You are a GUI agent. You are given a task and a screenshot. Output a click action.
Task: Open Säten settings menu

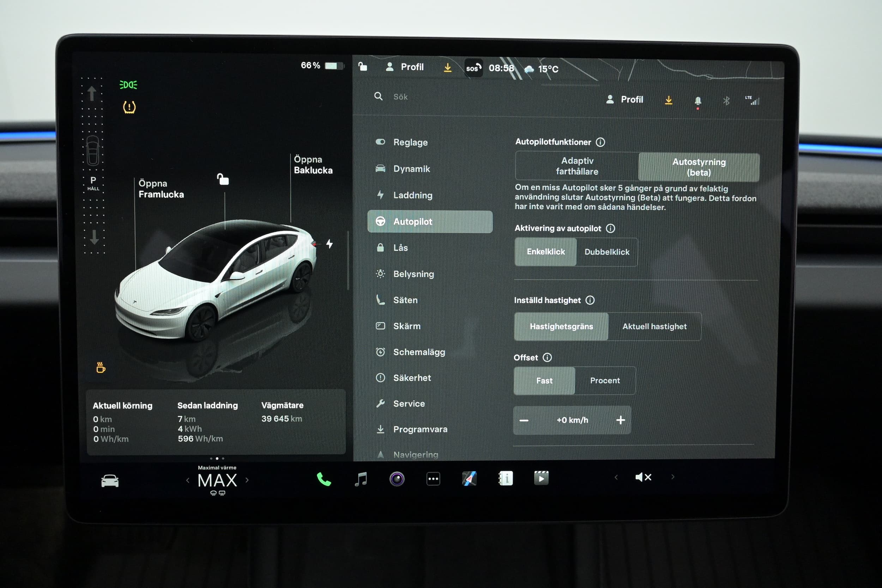point(430,300)
